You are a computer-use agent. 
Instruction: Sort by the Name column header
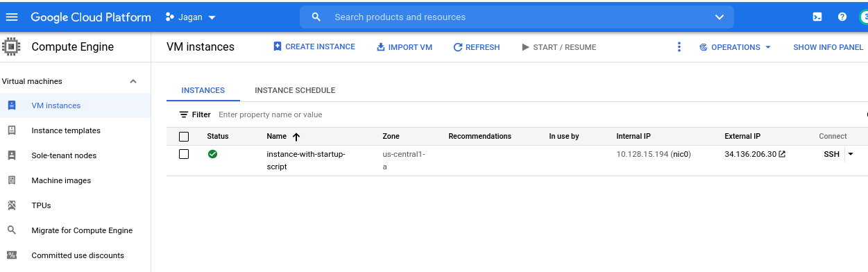click(x=276, y=136)
